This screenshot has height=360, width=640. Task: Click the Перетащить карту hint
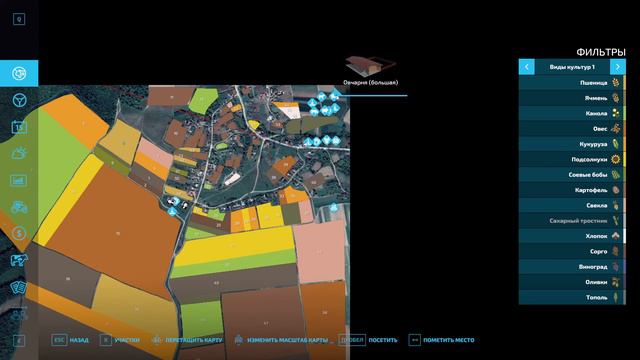pos(187,340)
